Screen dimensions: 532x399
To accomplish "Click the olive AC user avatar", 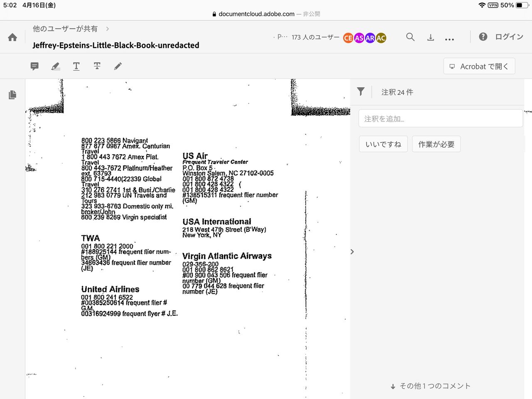I will (x=381, y=38).
